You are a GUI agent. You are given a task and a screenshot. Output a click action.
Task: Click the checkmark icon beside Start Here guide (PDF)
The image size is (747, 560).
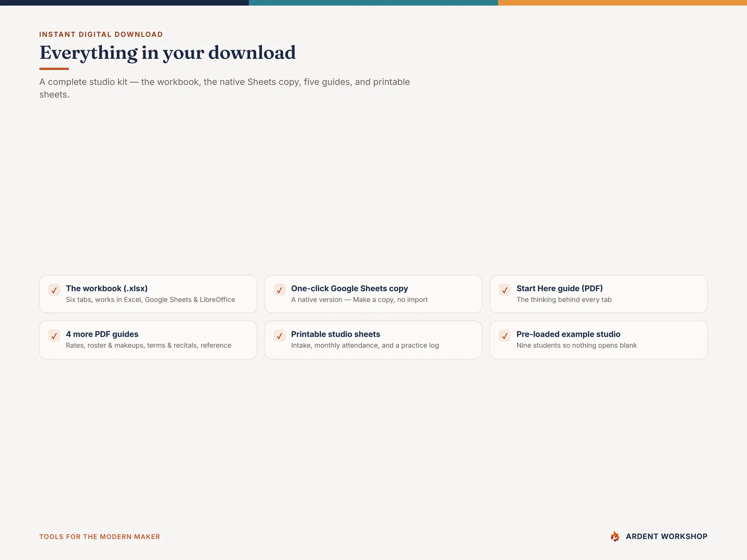tap(505, 290)
